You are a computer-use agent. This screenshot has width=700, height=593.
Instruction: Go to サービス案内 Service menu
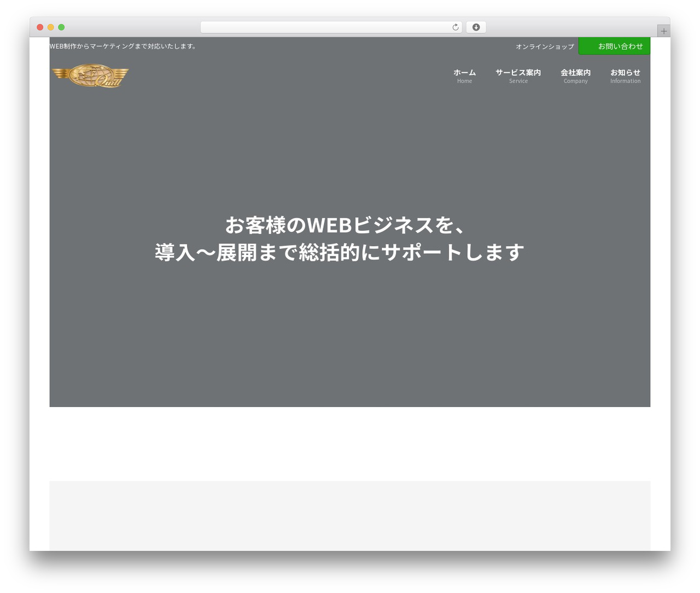point(518,76)
